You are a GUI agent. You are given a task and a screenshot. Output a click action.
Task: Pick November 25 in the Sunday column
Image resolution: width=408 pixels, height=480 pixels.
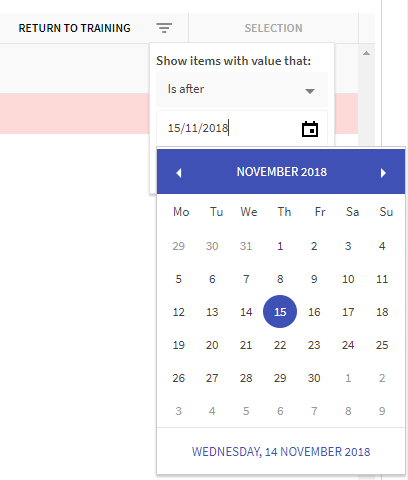pyautogui.click(x=382, y=345)
